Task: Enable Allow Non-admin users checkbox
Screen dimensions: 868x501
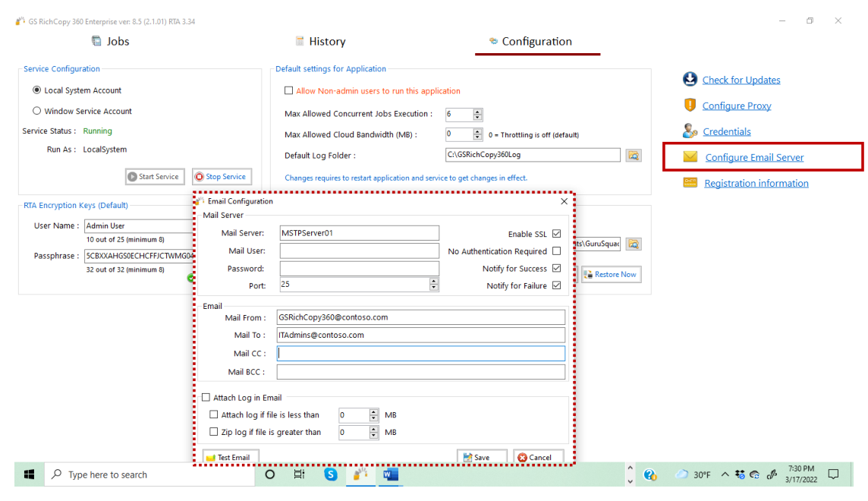Action: tap(288, 91)
